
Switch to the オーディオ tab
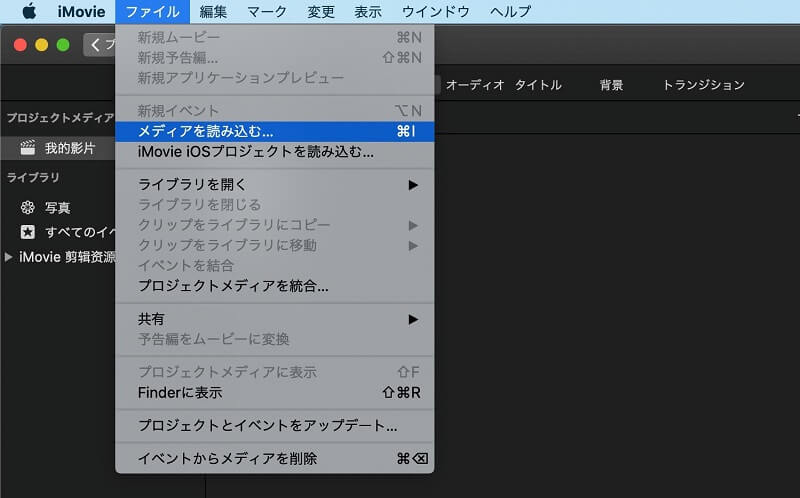[474, 85]
